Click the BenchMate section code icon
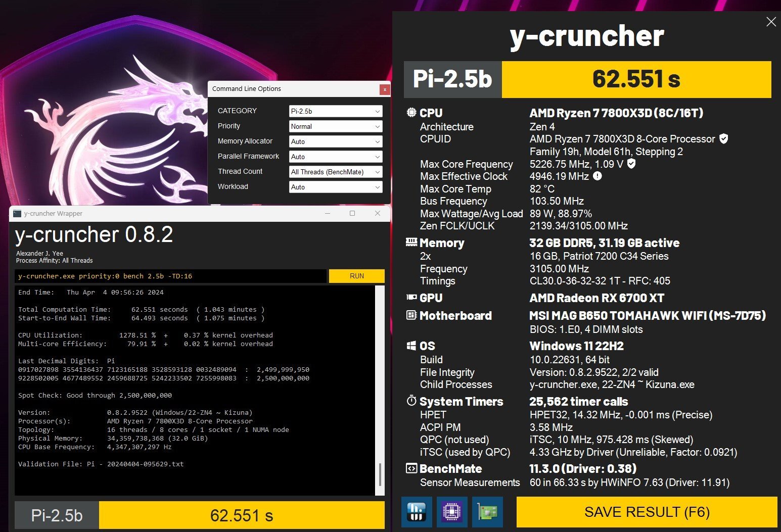The width and height of the screenshot is (781, 532). pos(411,468)
